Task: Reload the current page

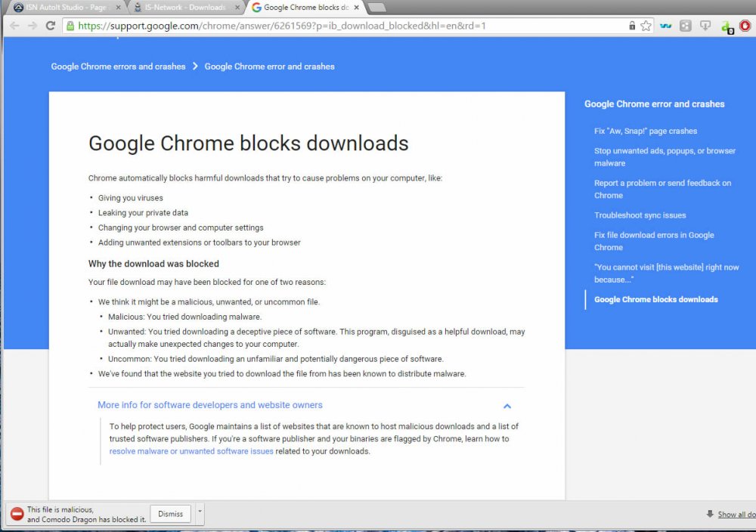Action: pos(51,26)
